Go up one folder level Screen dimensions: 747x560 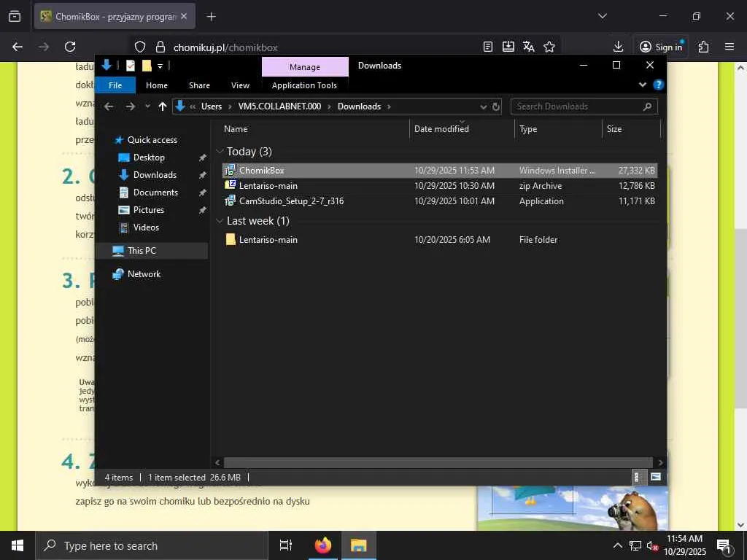163,106
